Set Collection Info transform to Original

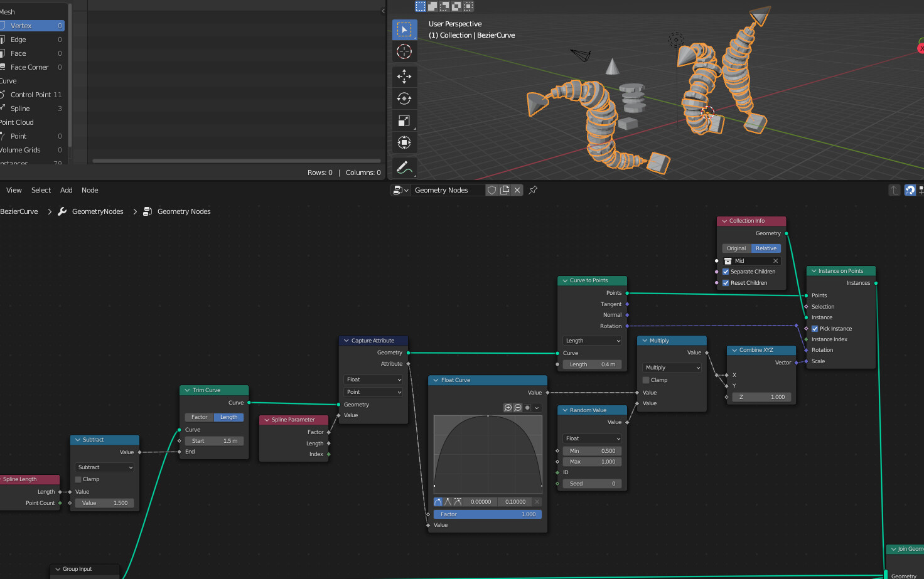(x=736, y=248)
